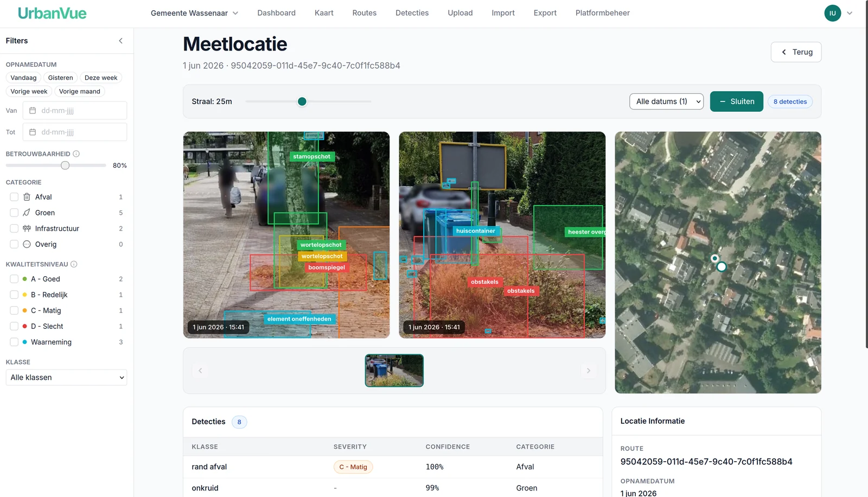The width and height of the screenshot is (868, 497).
Task: Click the small ring marker on map
Action: (715, 258)
